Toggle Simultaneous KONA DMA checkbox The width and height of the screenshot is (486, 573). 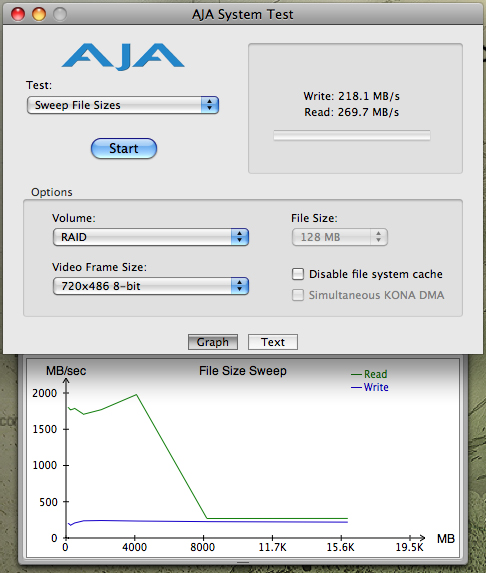(x=298, y=295)
